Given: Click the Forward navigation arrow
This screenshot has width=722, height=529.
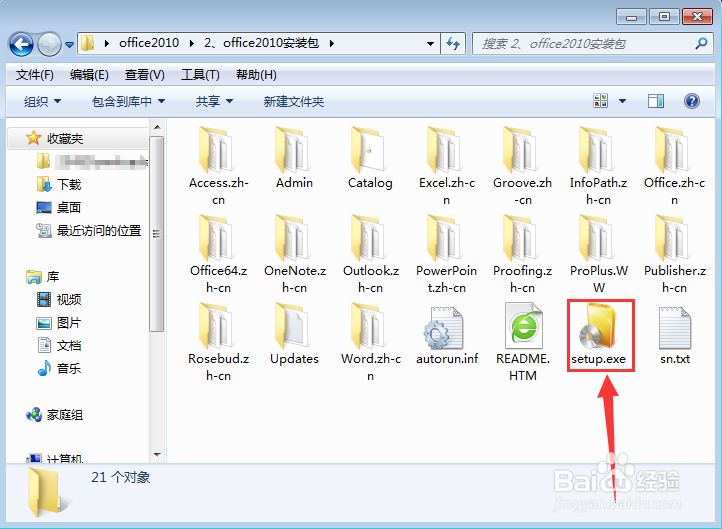Looking at the screenshot, I should coord(49,45).
